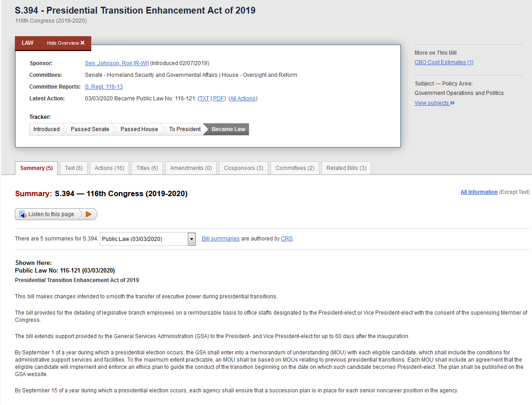The height and width of the screenshot is (405, 532).
Task: Click the Public Law No: 116-121 (03/03/2020) heading
Action: (65, 271)
